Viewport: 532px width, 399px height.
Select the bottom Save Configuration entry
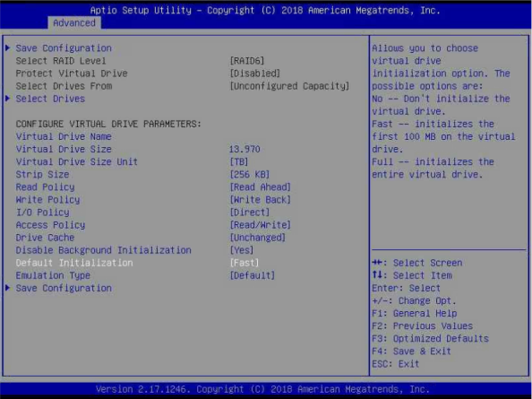point(64,288)
